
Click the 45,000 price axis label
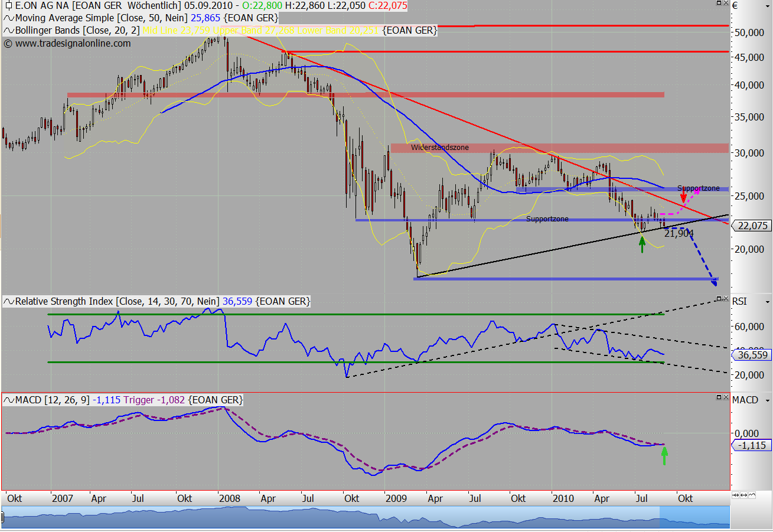point(751,57)
